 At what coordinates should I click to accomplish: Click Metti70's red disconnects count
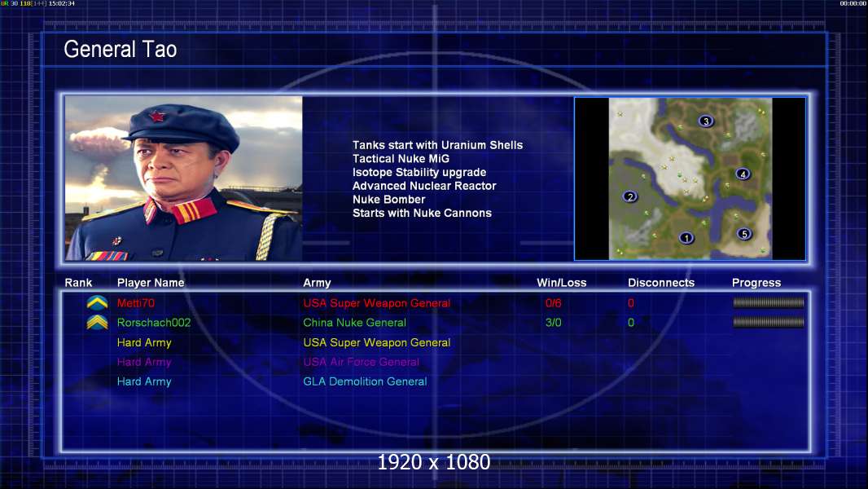(x=630, y=303)
